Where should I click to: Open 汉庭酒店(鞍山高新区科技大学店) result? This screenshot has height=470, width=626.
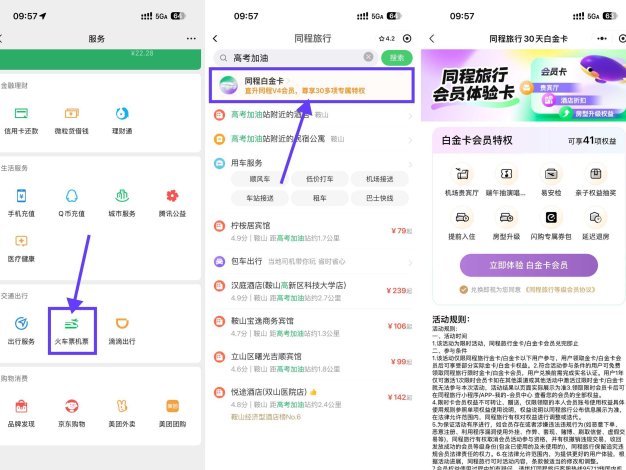313,291
